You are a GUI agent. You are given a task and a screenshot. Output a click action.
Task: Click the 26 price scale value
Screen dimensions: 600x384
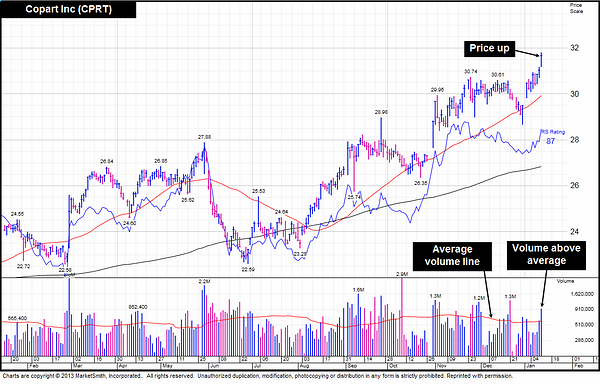574,185
